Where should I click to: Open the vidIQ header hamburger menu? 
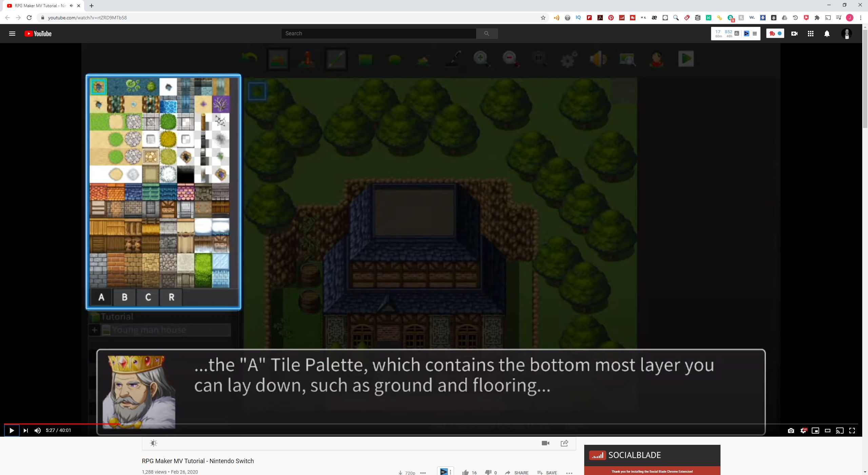(755, 34)
